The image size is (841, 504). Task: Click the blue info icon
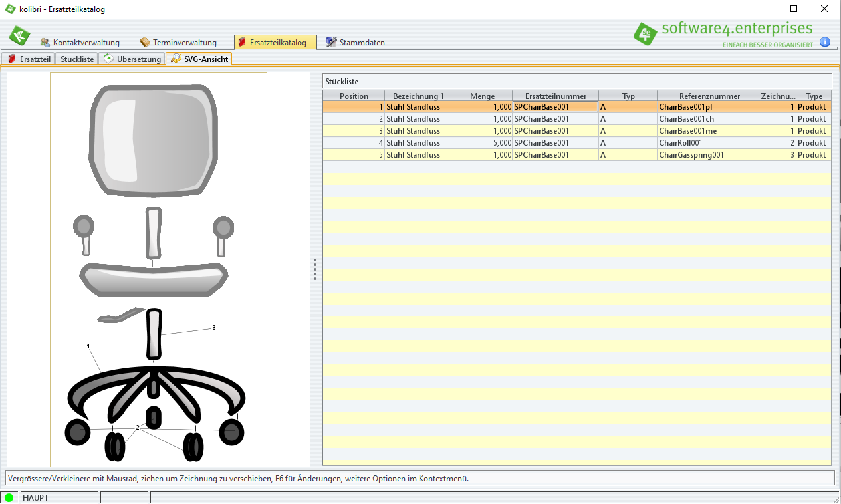point(825,42)
